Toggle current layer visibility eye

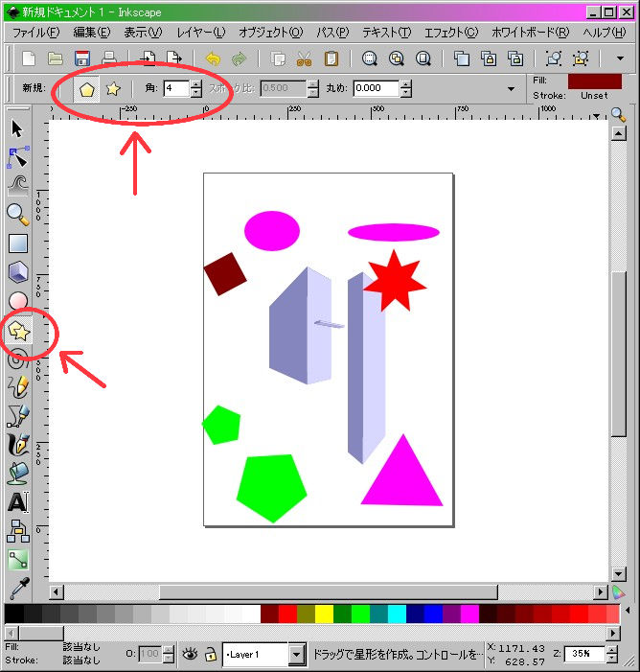tap(191, 654)
